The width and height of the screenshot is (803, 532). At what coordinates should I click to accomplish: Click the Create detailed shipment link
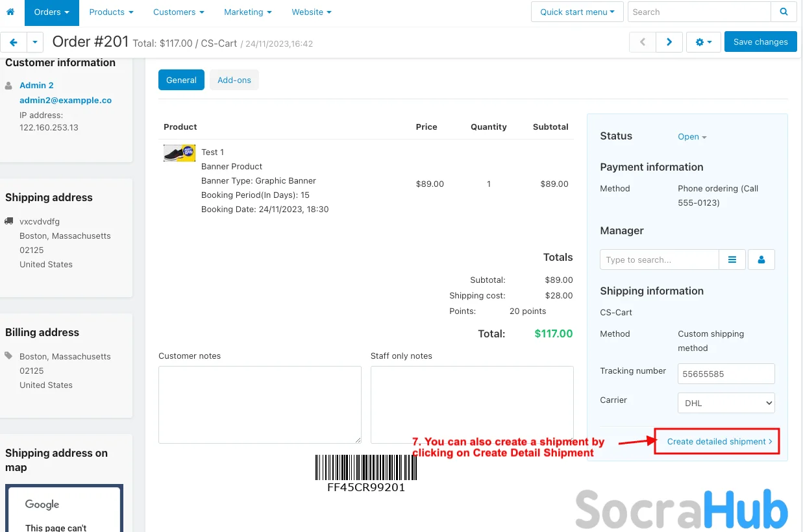(719, 441)
